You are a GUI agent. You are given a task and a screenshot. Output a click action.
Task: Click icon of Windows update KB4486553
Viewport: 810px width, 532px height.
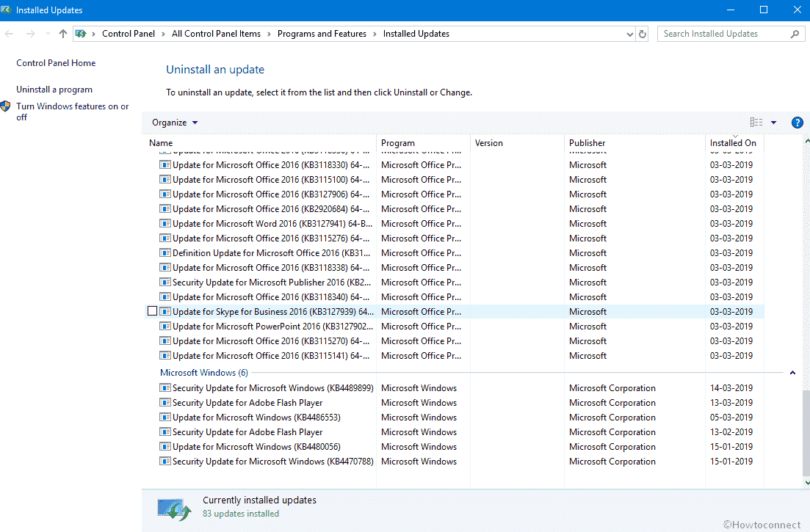(x=165, y=418)
